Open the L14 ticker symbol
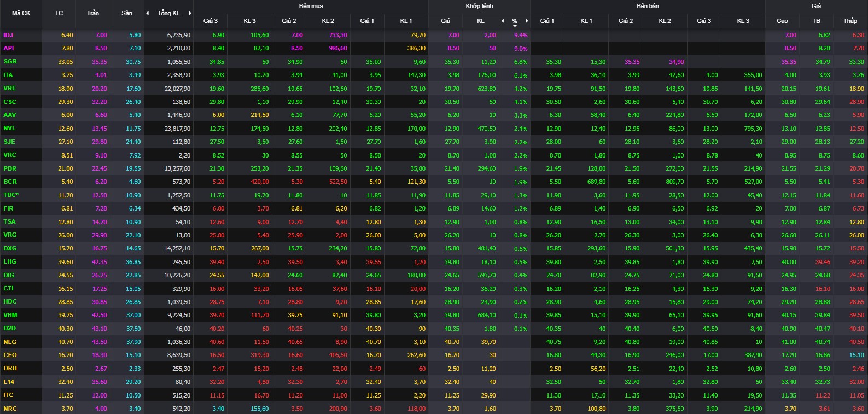Image resolution: width=868 pixels, height=414 pixels. (8, 382)
